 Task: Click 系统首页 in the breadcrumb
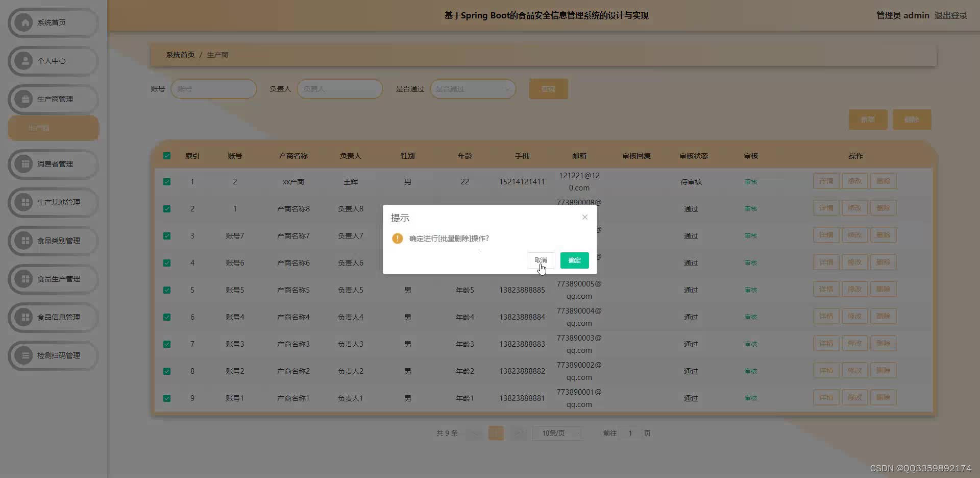tap(180, 55)
